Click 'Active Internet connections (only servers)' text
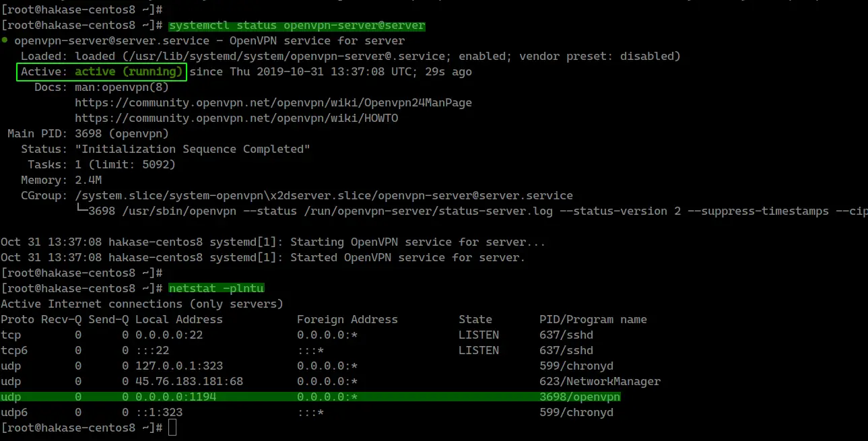Image resolution: width=868 pixels, height=441 pixels. point(142,304)
